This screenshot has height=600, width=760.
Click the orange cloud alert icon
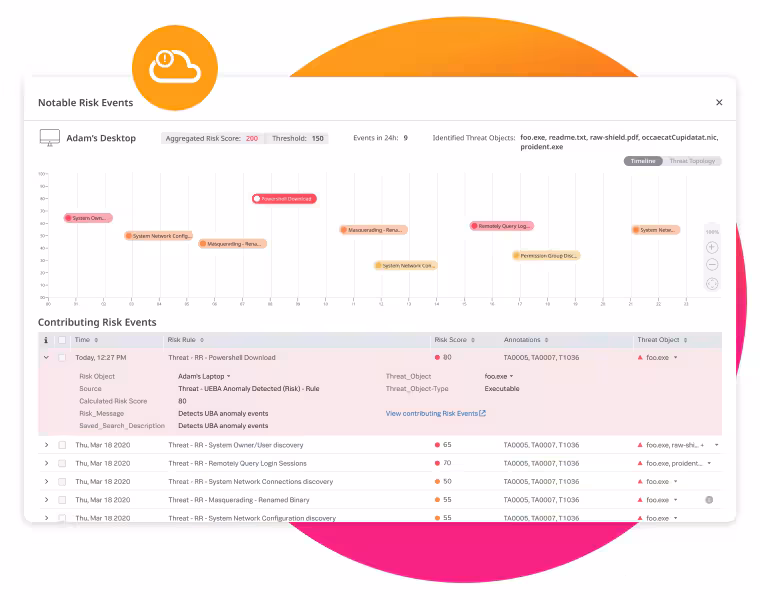[x=175, y=68]
